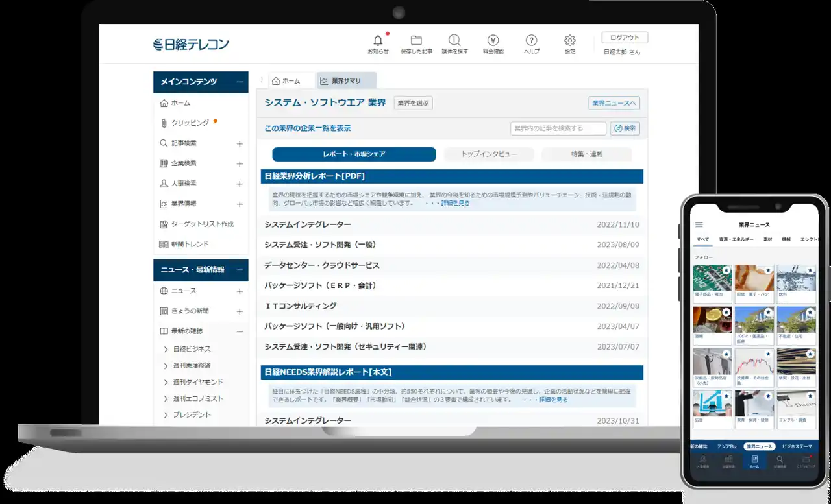Click the 企業検索 building icon in sidebar
This screenshot has height=504, width=831.
tap(164, 163)
